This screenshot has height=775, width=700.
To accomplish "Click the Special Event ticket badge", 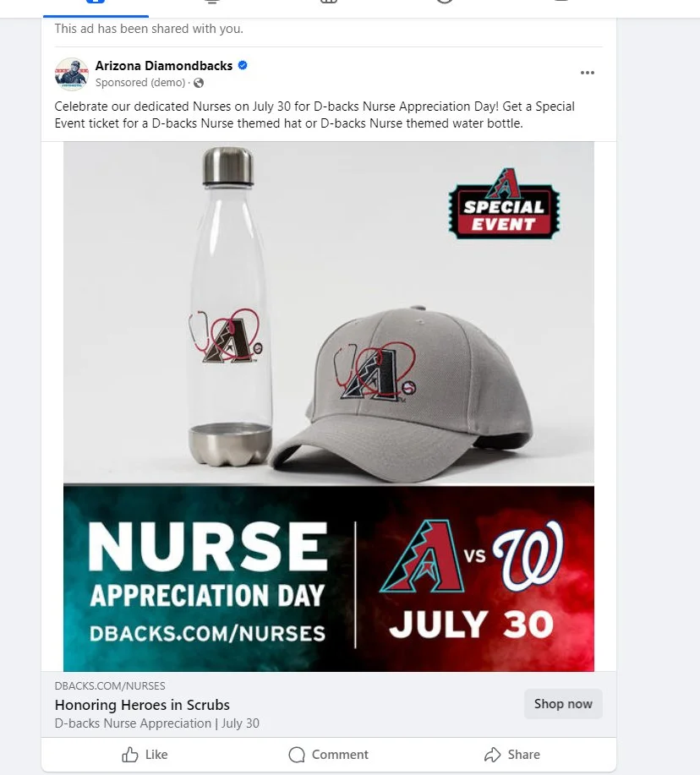I will (504, 205).
